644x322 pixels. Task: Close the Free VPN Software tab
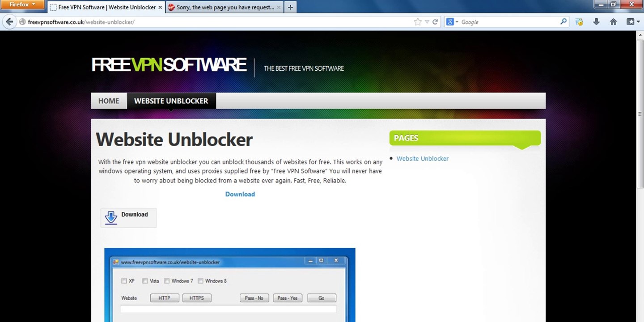coord(160,7)
